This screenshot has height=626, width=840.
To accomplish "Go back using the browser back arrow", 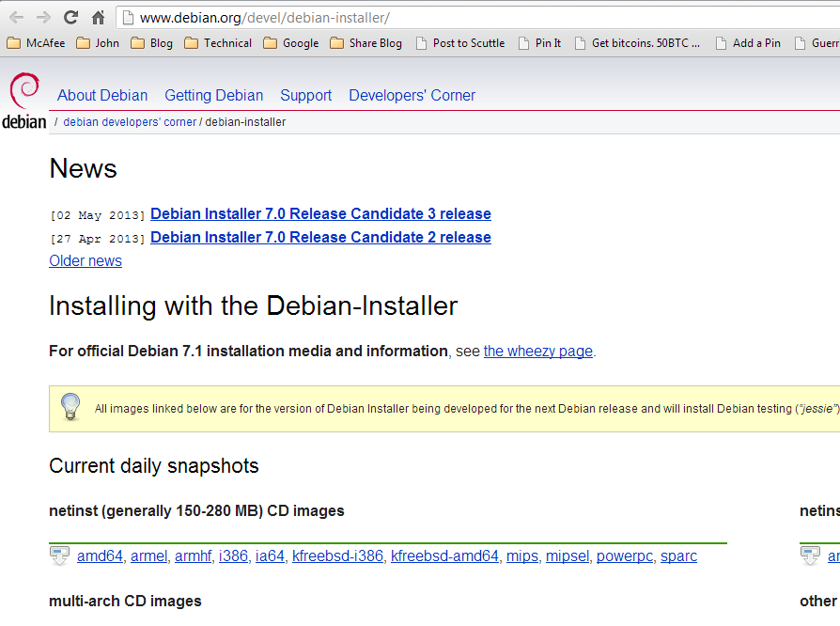I will [17, 18].
